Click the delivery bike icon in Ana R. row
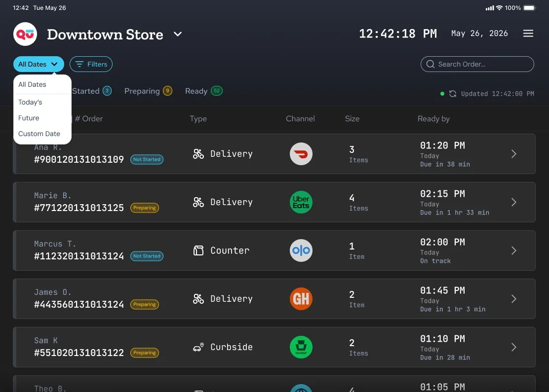Image resolution: width=549 pixels, height=392 pixels. (x=198, y=154)
